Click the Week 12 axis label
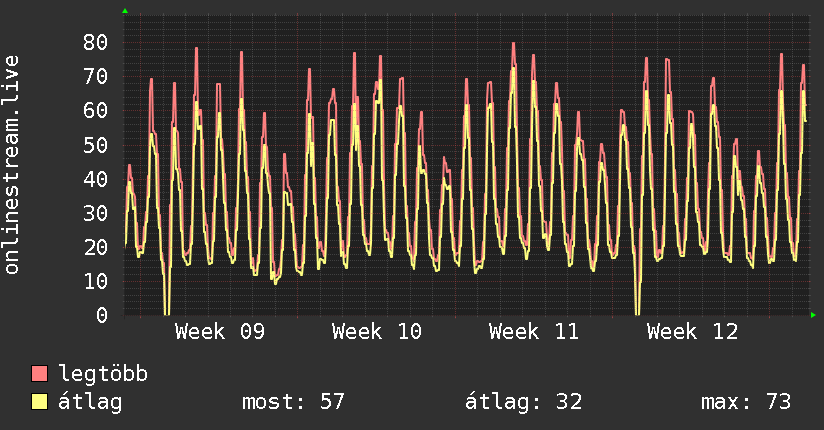 (693, 332)
